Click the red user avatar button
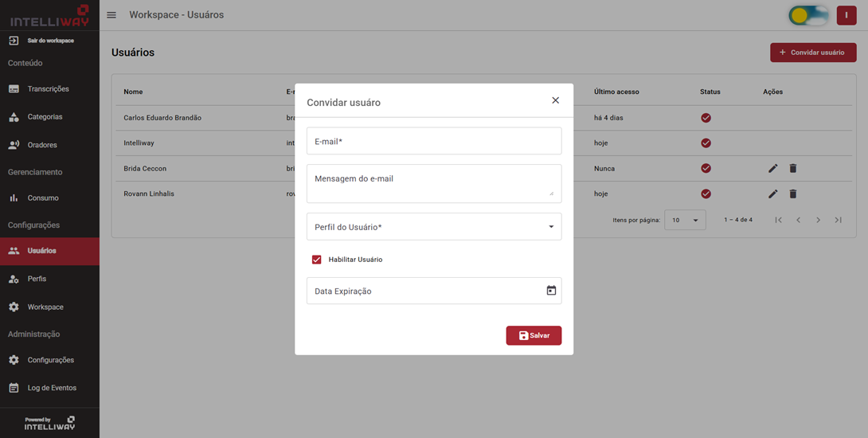Screen dimensions: 868x438 846,15
